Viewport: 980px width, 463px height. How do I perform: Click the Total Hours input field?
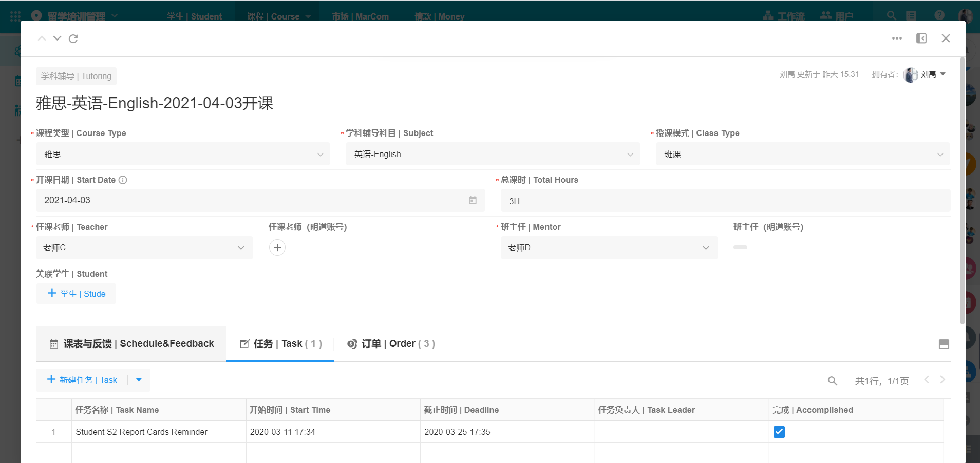[725, 201]
